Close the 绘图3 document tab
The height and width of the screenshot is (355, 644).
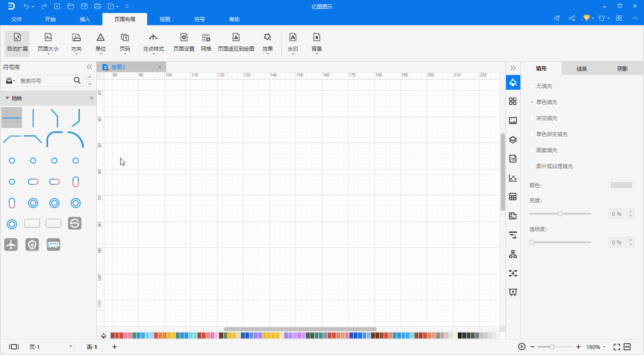point(160,67)
